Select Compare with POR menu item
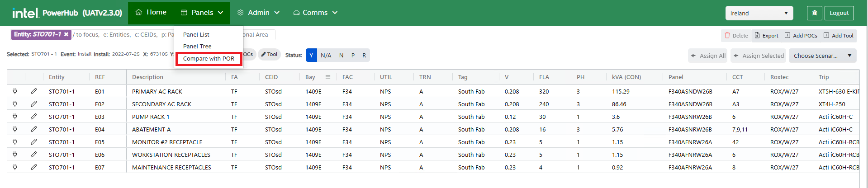 (x=209, y=59)
